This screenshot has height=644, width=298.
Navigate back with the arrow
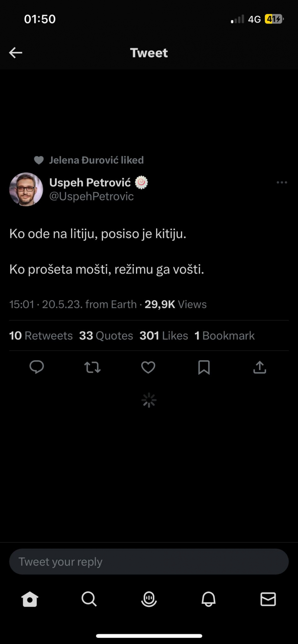click(16, 53)
